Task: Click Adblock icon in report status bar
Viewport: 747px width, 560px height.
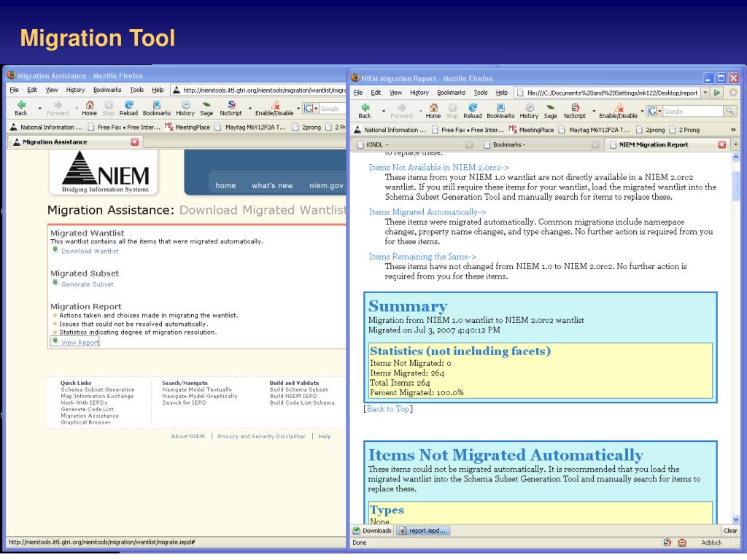Action: 711,542
